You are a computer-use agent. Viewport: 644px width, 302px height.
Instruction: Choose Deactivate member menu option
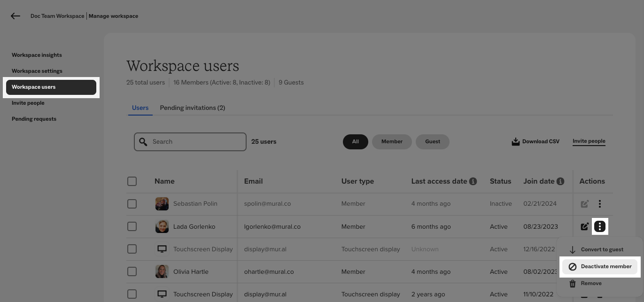pyautogui.click(x=600, y=267)
